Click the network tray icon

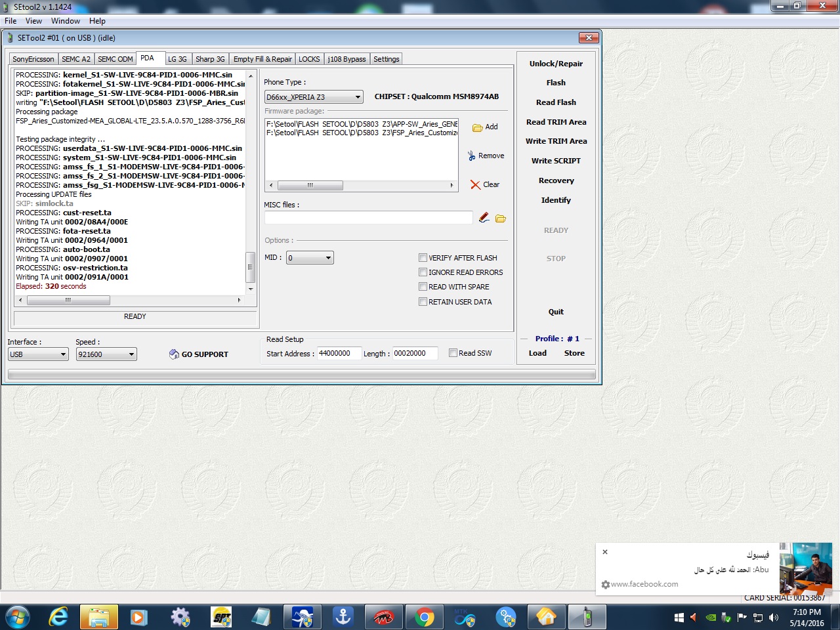pos(757,618)
